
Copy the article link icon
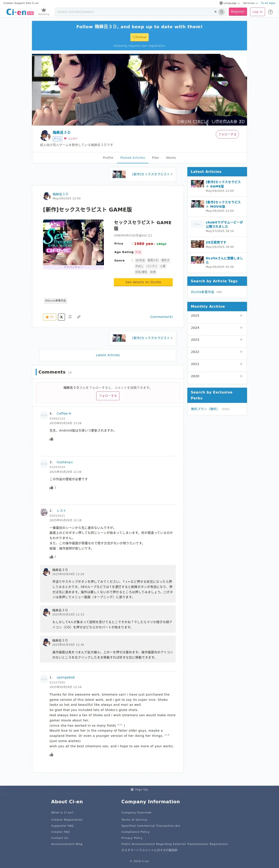(79, 317)
